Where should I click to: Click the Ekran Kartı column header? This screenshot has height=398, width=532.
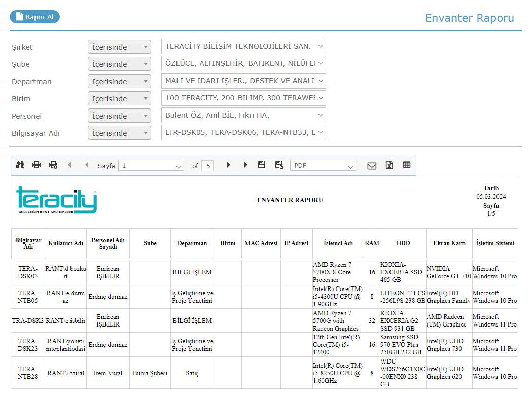click(x=449, y=244)
